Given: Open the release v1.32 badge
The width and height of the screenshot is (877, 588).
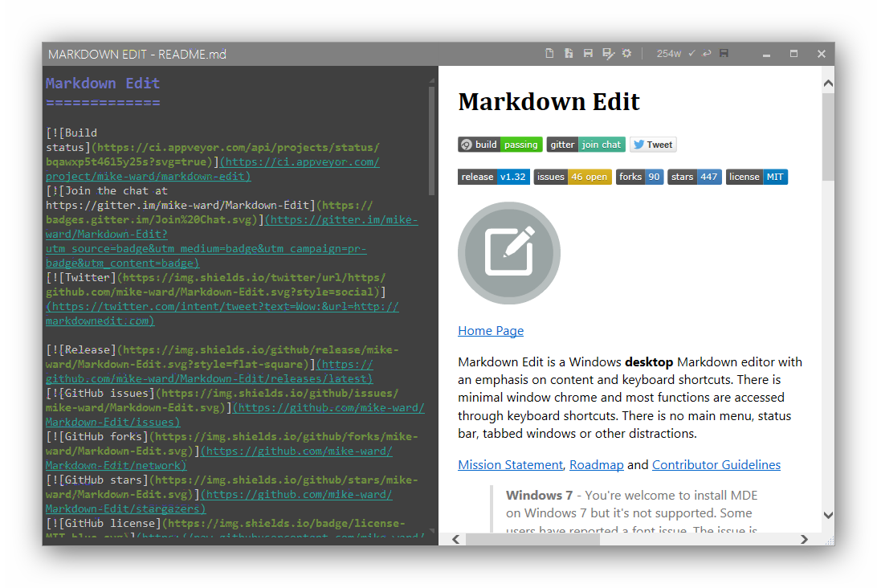Looking at the screenshot, I should pos(494,177).
